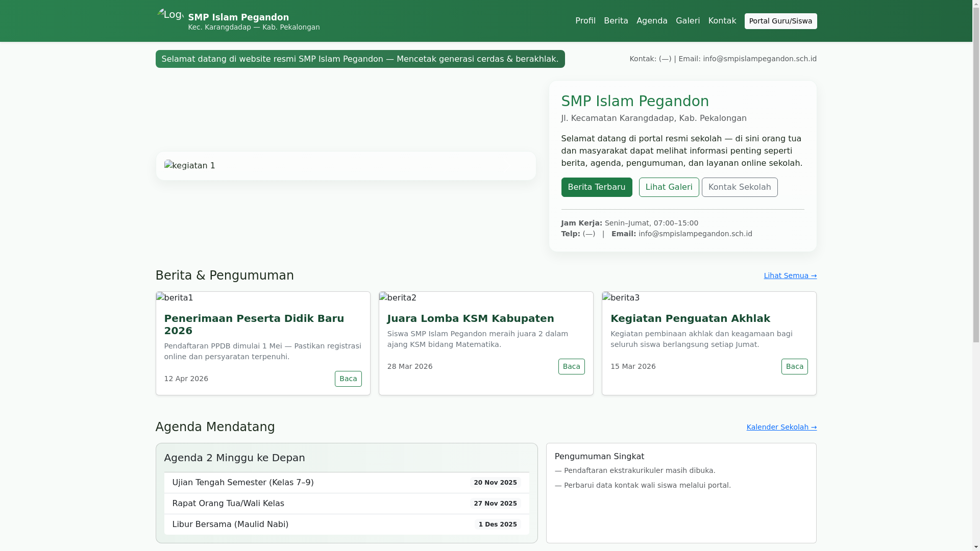Select the Rapat Orang Tua/Wali Kelas row
This screenshot has height=551, width=980.
[x=347, y=504]
